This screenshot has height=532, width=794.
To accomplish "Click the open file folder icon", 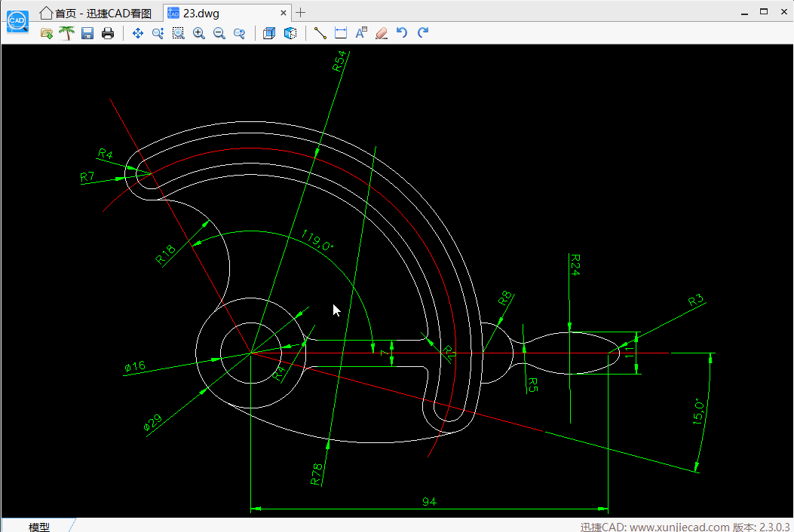I will [x=47, y=33].
